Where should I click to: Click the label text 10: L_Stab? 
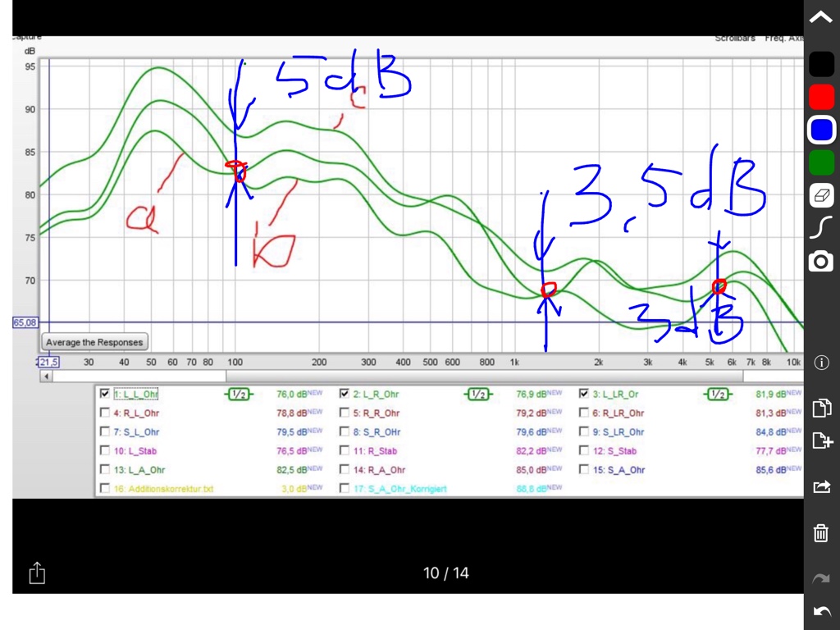[x=135, y=451]
